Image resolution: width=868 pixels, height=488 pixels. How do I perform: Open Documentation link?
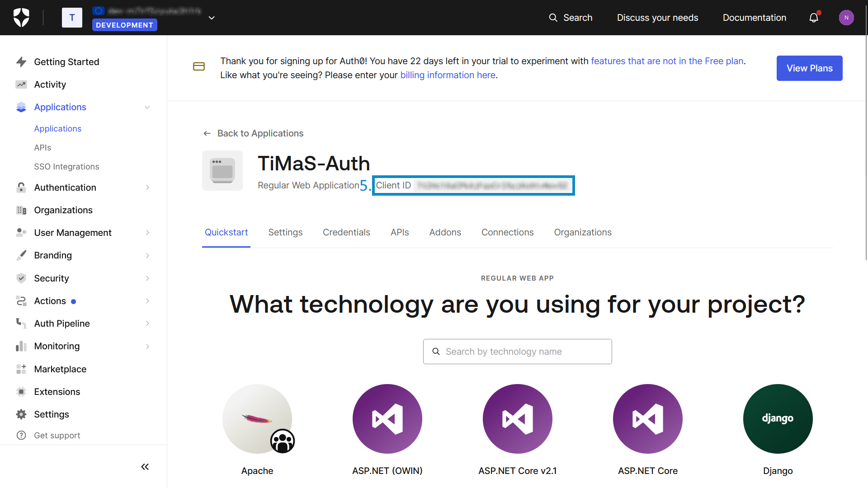(x=755, y=18)
